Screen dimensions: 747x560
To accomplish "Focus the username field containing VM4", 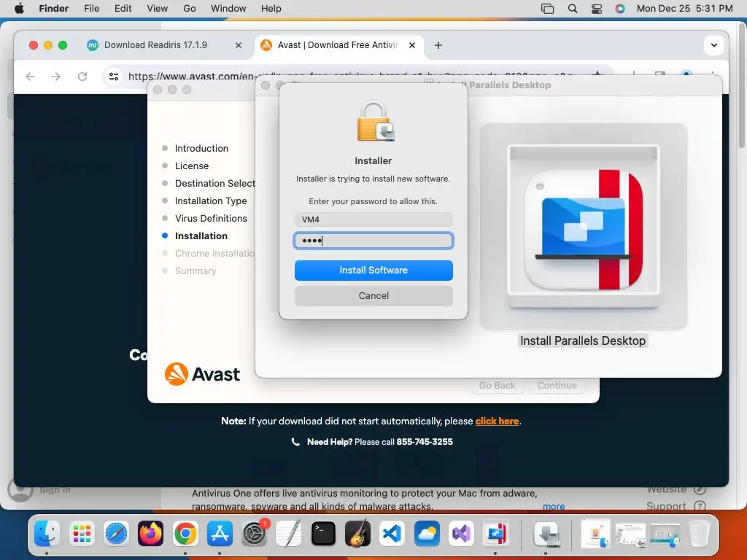I will point(373,219).
